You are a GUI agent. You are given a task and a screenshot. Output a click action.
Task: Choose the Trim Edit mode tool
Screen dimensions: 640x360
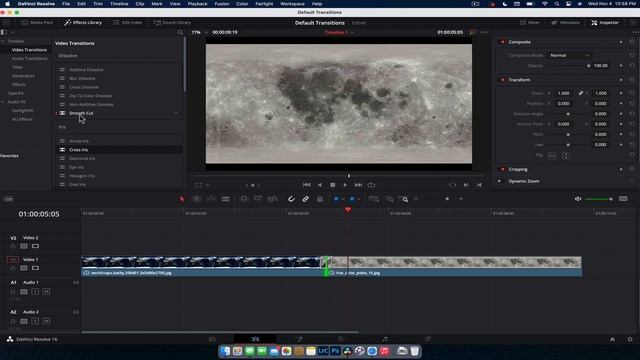pos(196,199)
